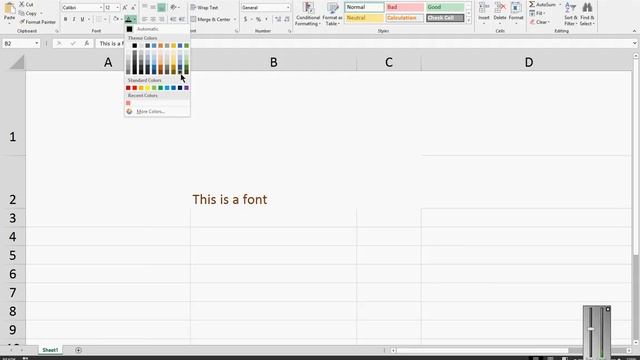640x360 pixels.
Task: Click the Insert Function fx icon
Action: point(87,43)
